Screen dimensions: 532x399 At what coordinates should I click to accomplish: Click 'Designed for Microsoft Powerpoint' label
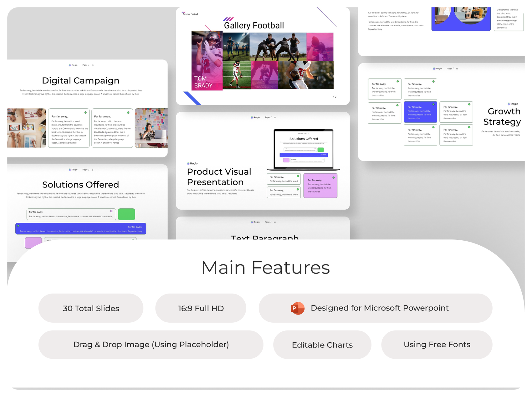pos(380,308)
